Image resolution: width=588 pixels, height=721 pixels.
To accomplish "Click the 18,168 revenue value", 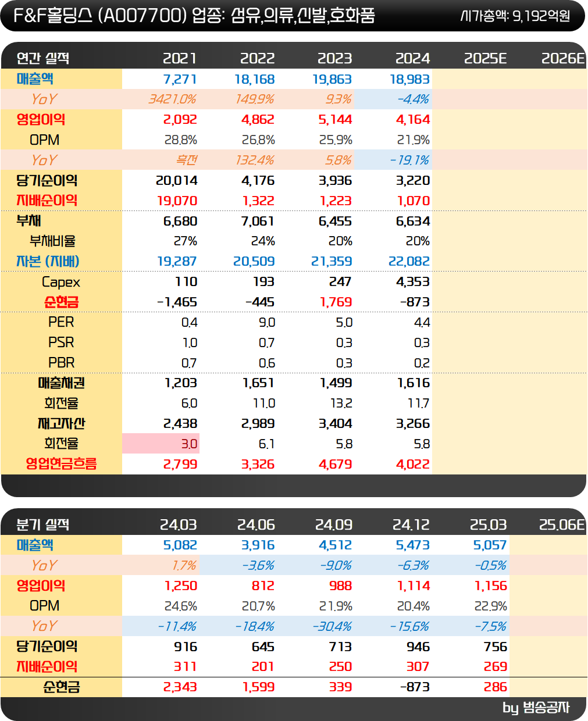I will [x=255, y=79].
